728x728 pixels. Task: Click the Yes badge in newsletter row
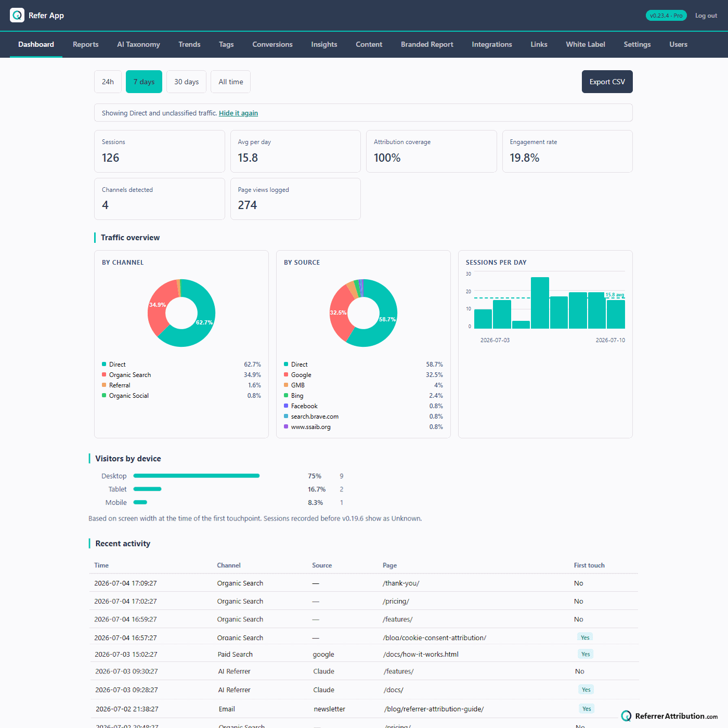(587, 709)
